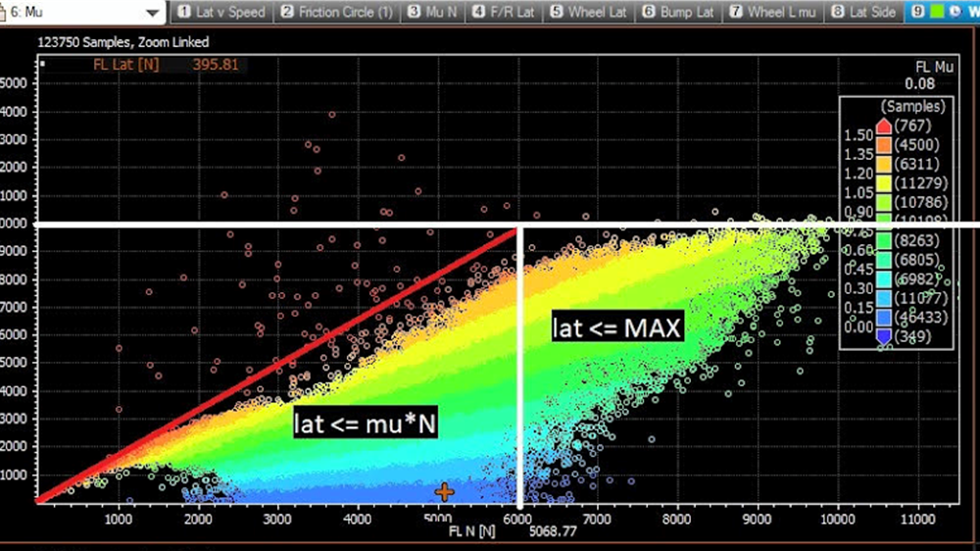Click the number 4 badge icon
Viewport: 980px width, 551px height.
click(x=479, y=11)
